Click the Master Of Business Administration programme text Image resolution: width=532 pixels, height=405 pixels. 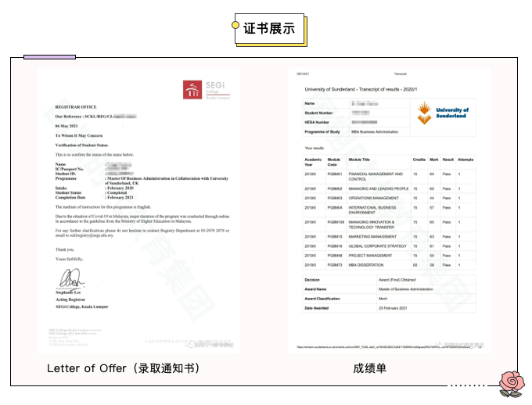(167, 181)
